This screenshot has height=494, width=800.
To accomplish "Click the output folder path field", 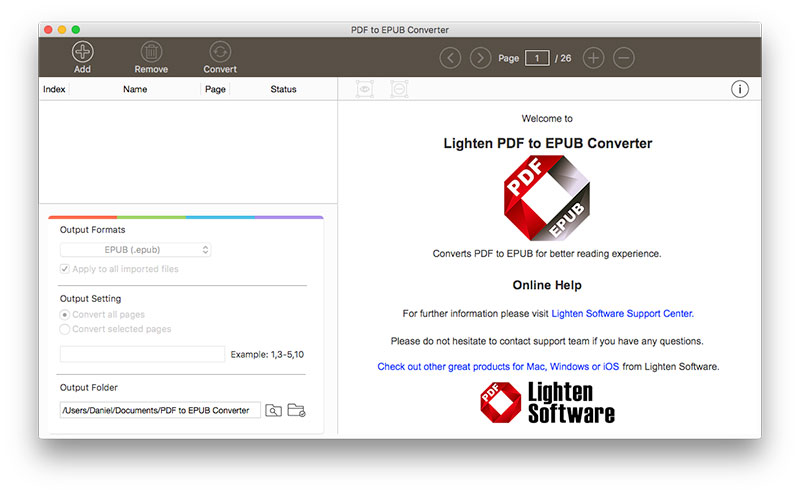I will pos(160,410).
